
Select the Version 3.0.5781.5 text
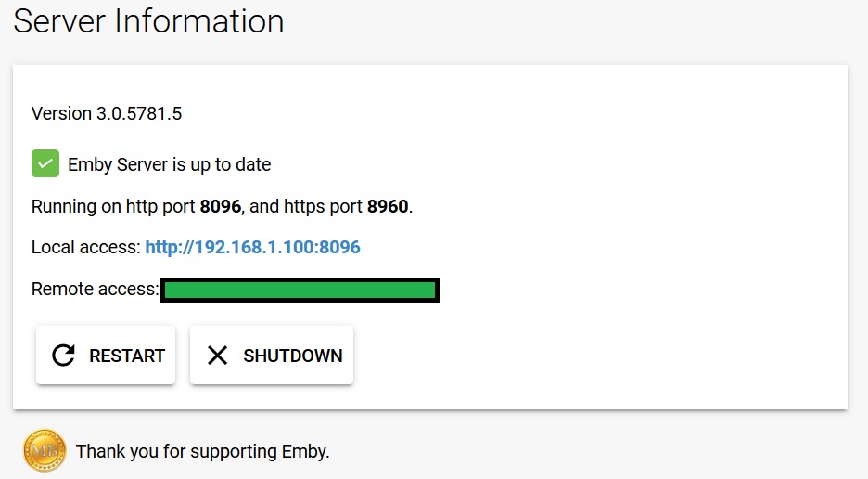coord(107,114)
